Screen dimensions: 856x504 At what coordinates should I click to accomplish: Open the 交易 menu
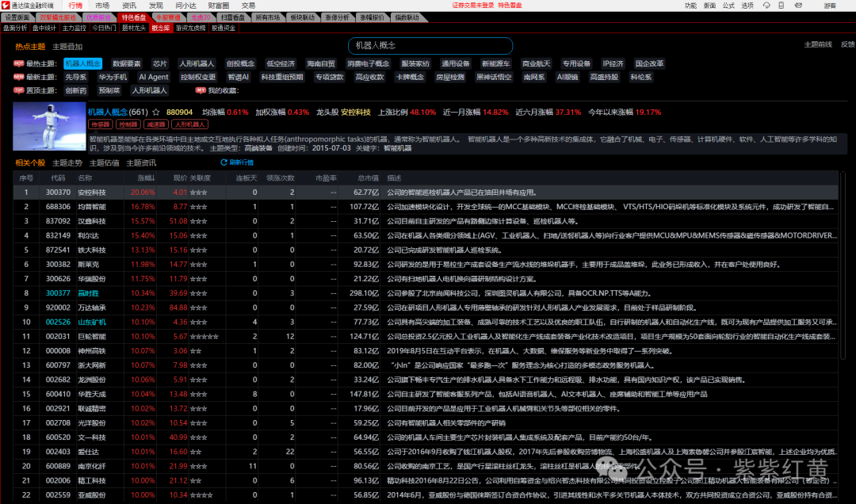248,6
